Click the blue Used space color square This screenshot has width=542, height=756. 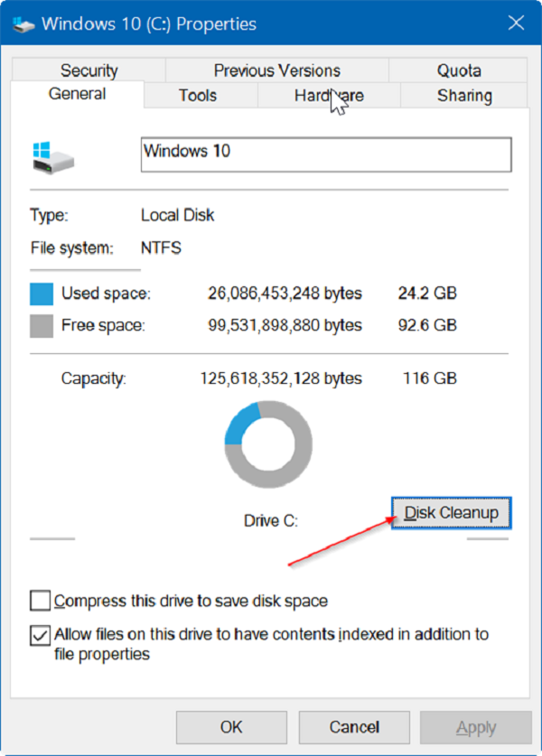pos(42,294)
